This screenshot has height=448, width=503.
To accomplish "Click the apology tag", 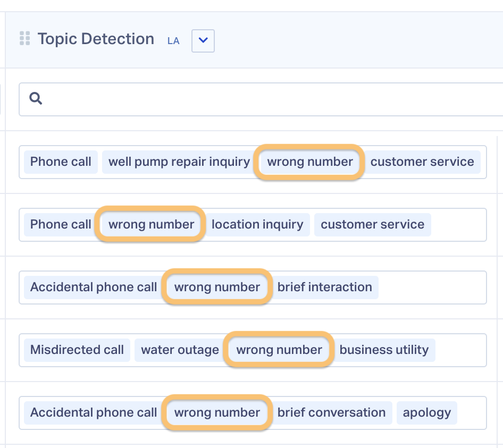I will (426, 413).
